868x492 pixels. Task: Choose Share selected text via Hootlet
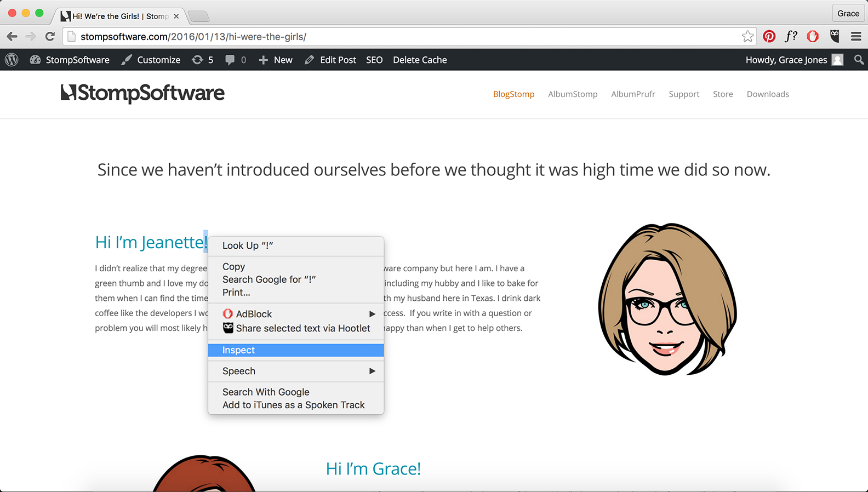[x=296, y=328]
